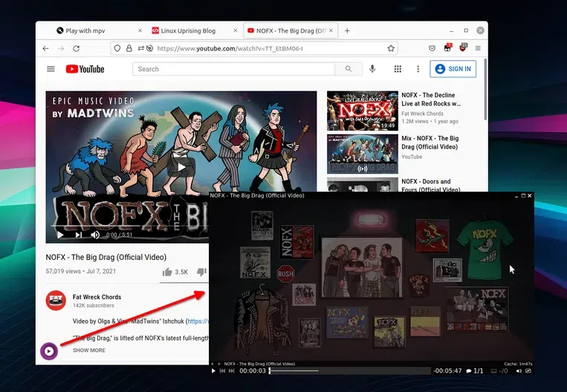Close the Play with mpv tab
Viewport: 567px width, 392px height.
pyautogui.click(x=140, y=30)
